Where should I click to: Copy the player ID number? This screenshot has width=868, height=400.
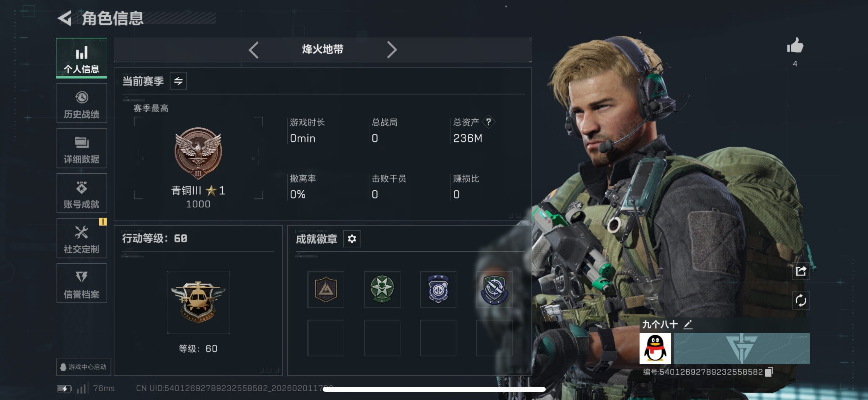click(769, 372)
